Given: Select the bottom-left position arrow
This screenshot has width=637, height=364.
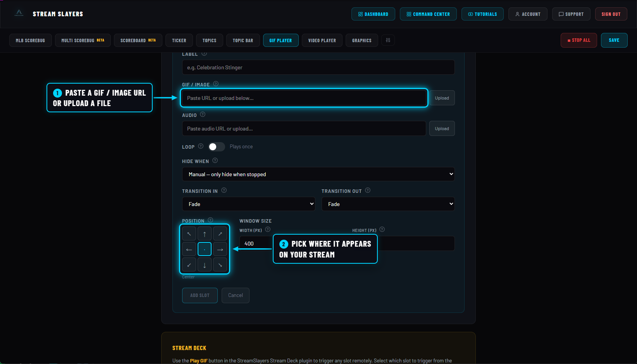Looking at the screenshot, I should (x=189, y=265).
